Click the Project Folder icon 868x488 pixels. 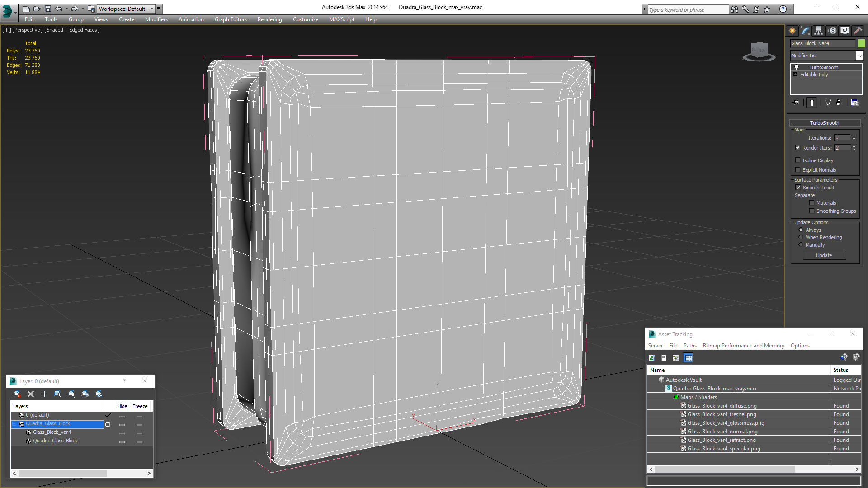point(91,9)
